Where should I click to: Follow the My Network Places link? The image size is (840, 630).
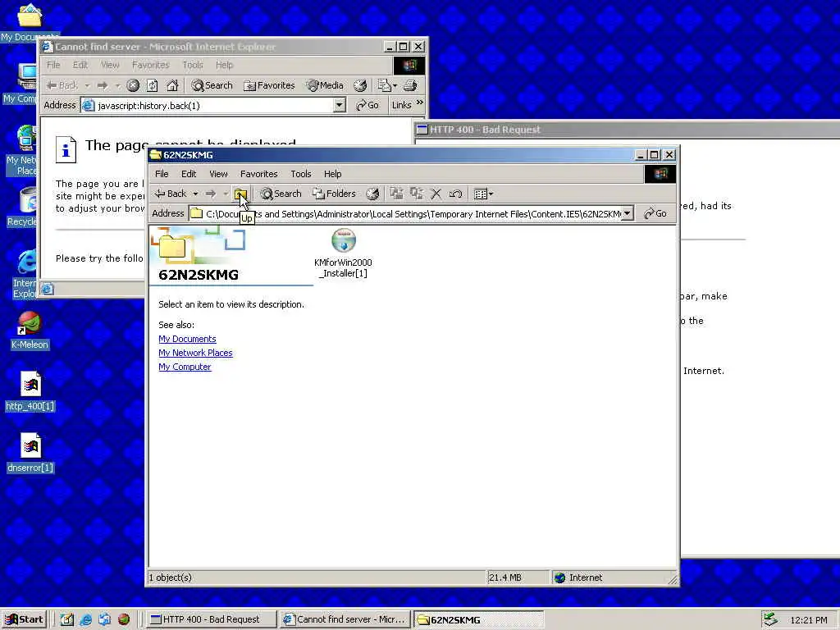(x=195, y=353)
